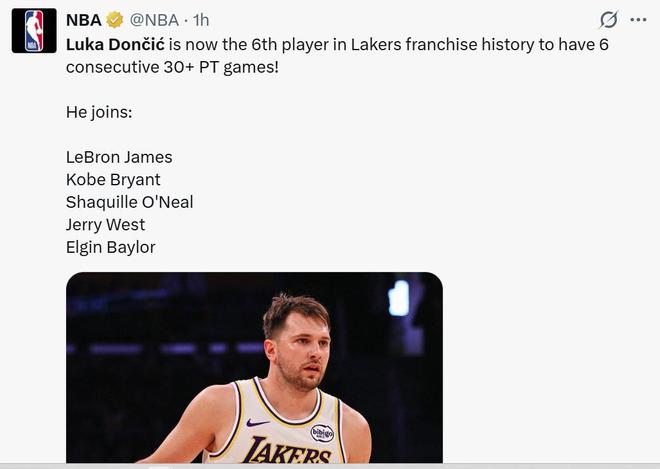The image size is (660, 469).
Task: Click the Kobe Bryant line
Action: pos(113,180)
